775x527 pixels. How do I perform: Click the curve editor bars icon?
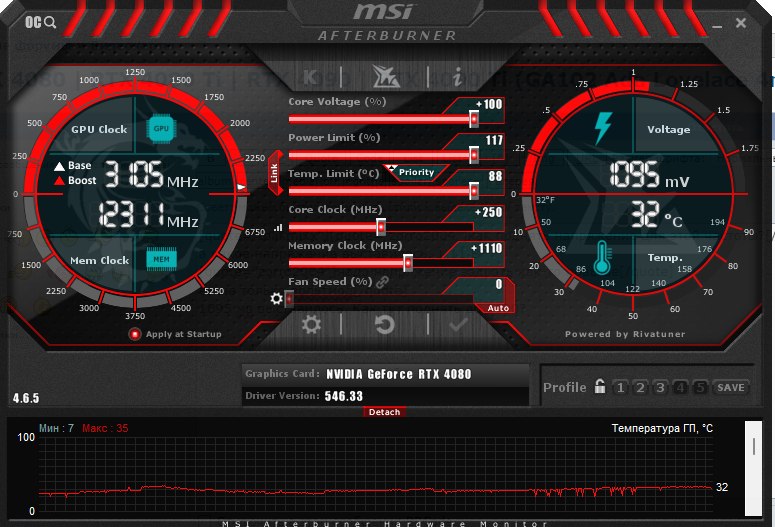tap(278, 227)
